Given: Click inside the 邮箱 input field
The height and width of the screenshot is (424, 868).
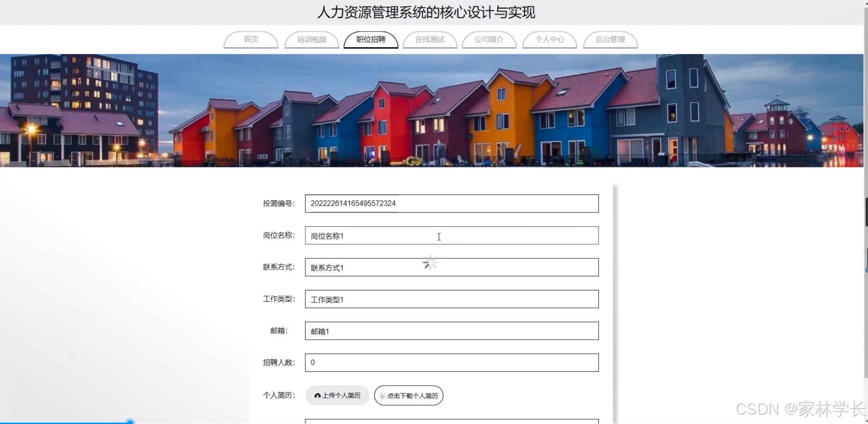Looking at the screenshot, I should click(x=452, y=331).
